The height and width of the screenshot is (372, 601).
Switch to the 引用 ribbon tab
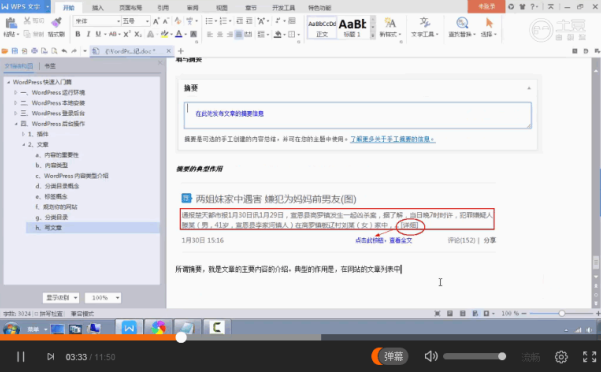163,8
